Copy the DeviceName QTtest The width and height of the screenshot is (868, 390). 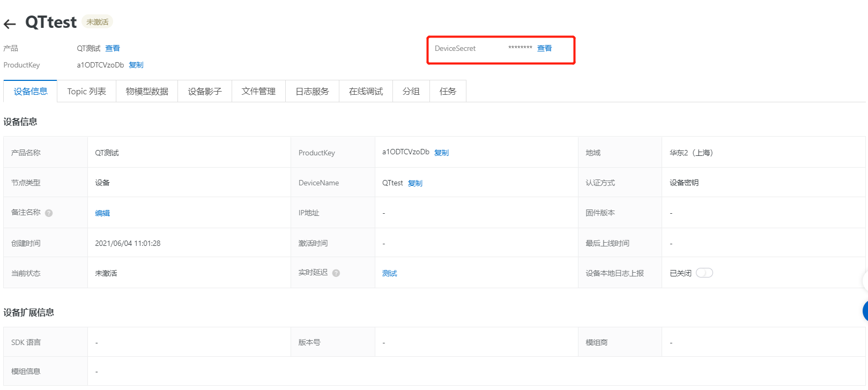pos(415,183)
